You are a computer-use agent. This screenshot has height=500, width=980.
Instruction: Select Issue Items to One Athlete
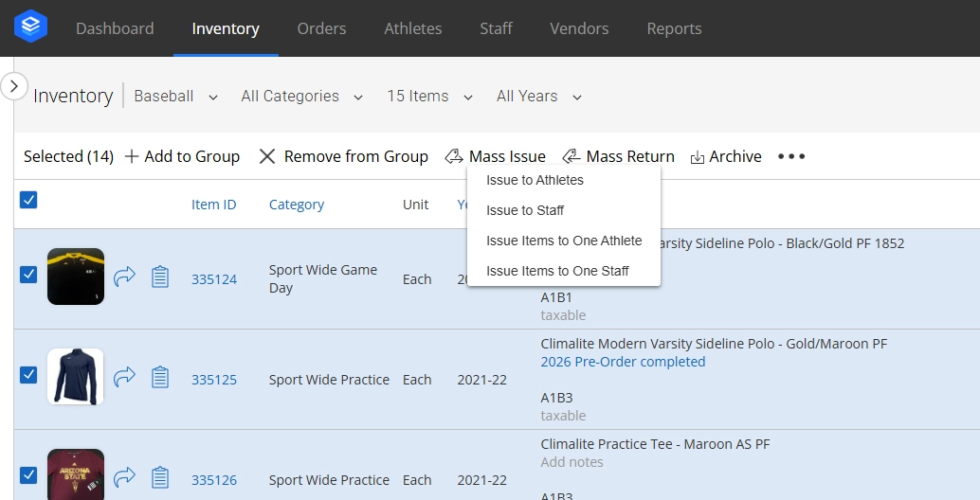[x=564, y=241]
